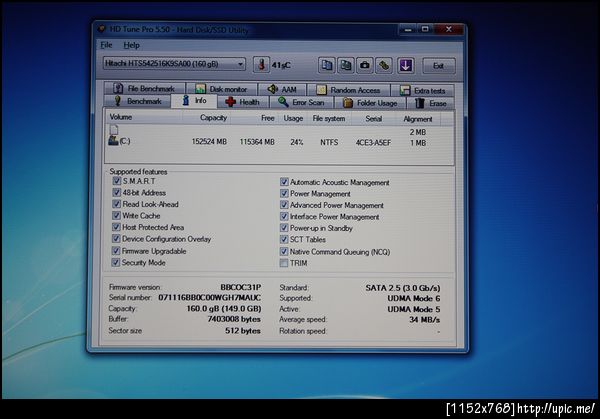Click the HD Tune Pro title bar icon
600x419 pixels.
point(102,29)
